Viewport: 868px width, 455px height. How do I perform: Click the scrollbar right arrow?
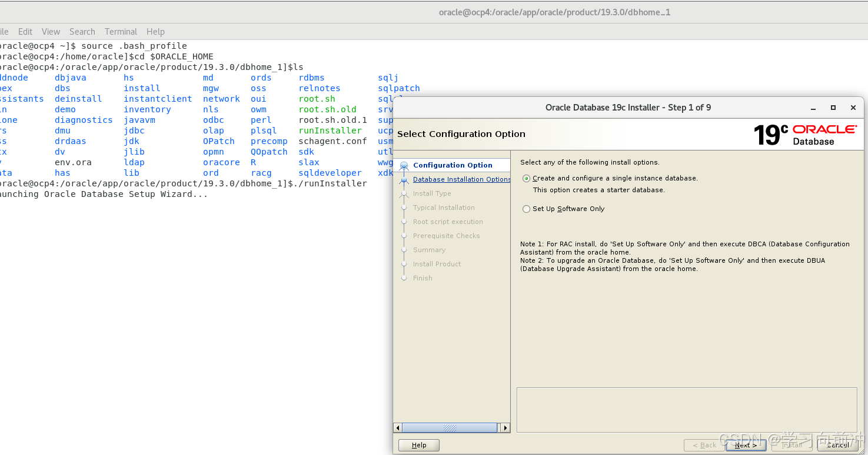[505, 428]
